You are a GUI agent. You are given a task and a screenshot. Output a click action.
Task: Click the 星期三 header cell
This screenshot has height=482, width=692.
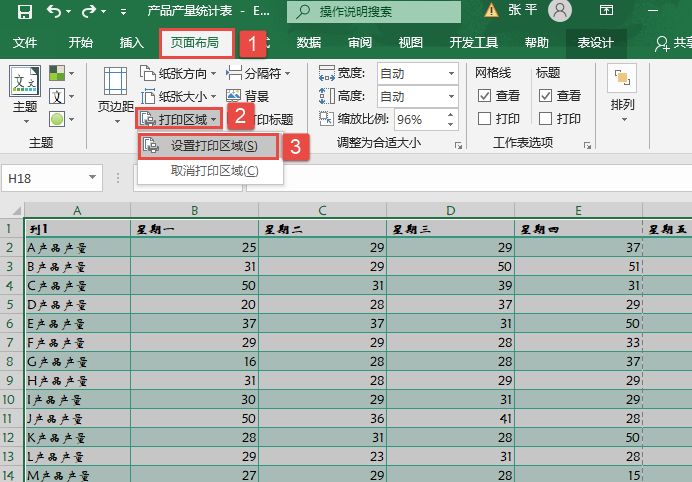click(x=451, y=229)
